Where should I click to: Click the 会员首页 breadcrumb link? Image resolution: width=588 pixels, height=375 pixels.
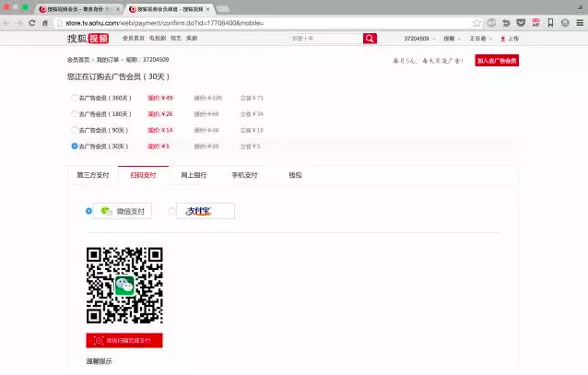tap(78, 60)
